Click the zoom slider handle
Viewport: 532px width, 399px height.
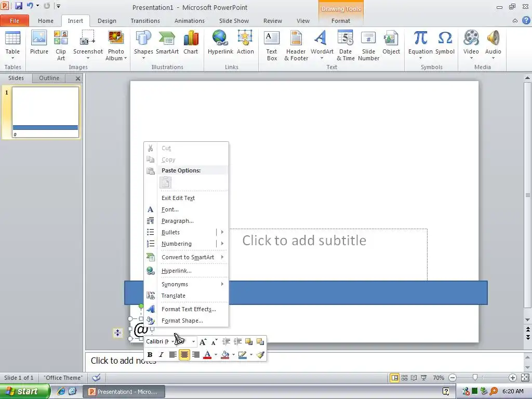(x=475, y=378)
